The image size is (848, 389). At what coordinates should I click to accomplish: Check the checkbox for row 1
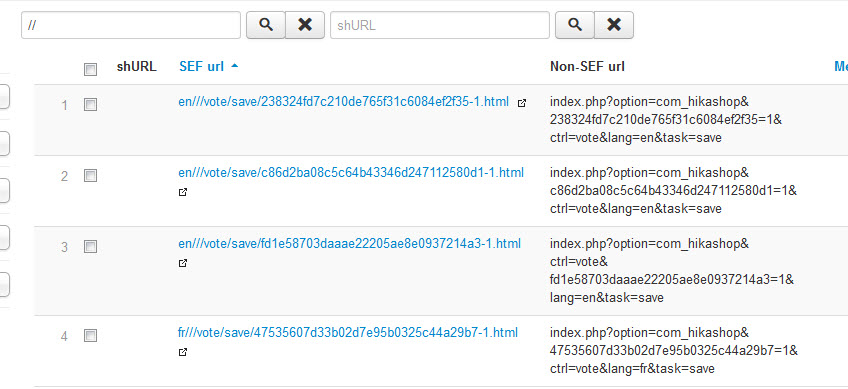point(90,104)
